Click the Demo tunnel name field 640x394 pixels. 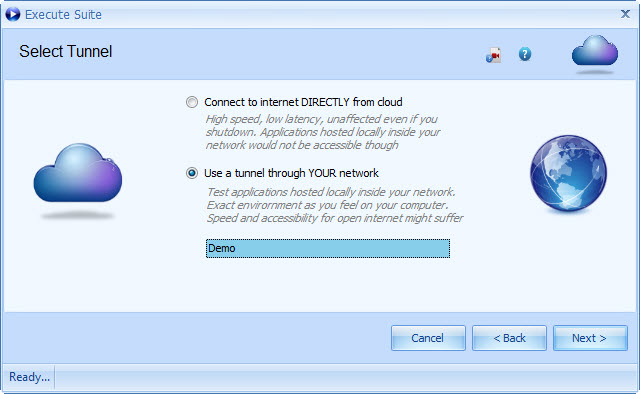328,248
